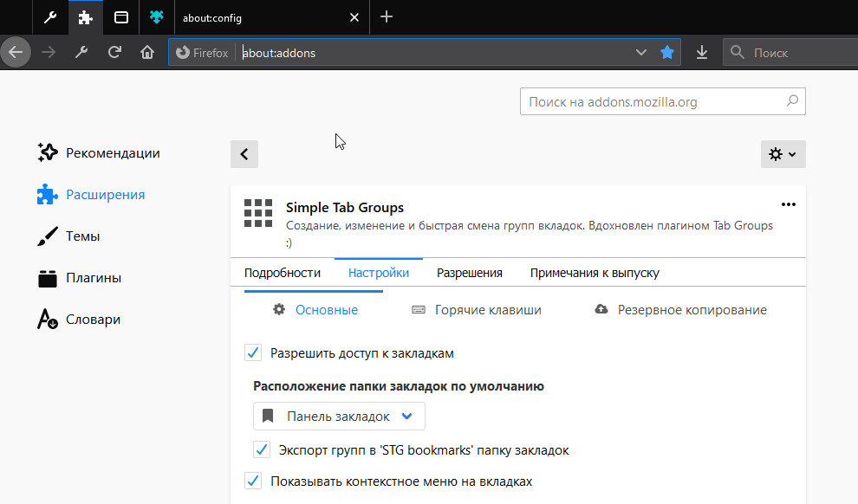Open the gear tools dropdown for add-ons
858x504 pixels.
pos(783,154)
